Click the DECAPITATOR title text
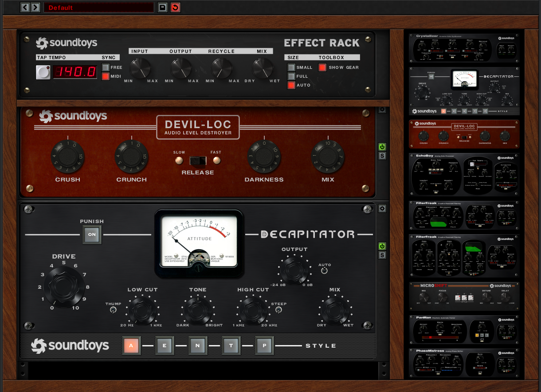 click(x=308, y=234)
